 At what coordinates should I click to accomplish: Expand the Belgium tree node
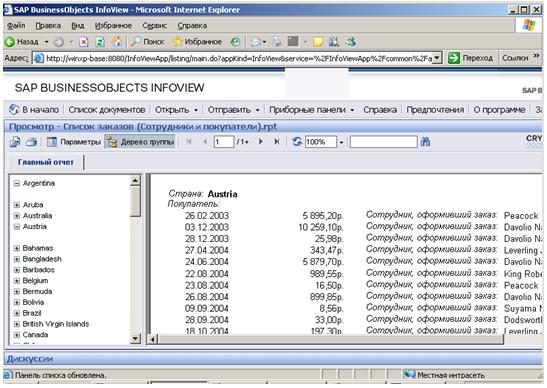16,281
